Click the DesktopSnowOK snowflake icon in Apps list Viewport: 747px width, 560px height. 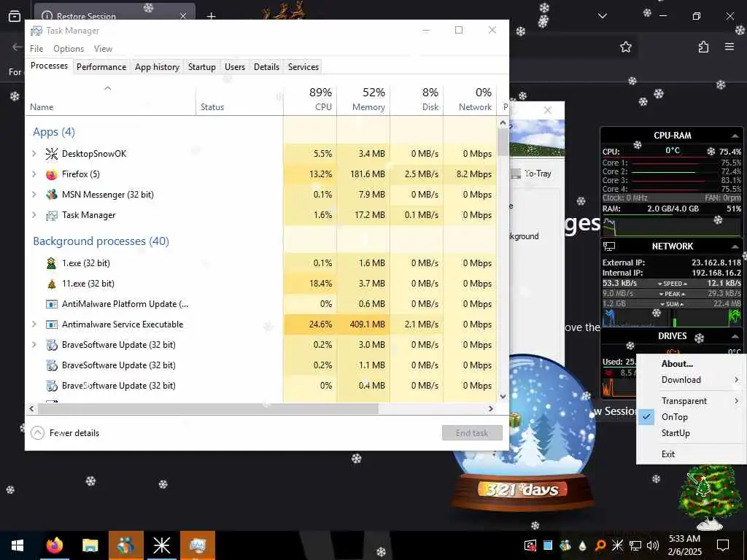click(x=52, y=154)
